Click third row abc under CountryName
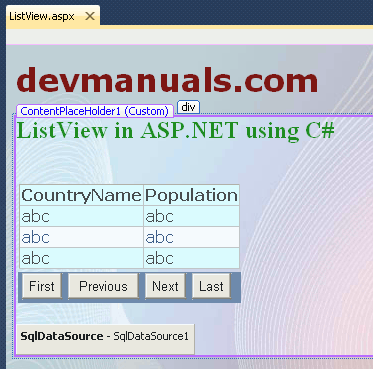The width and height of the screenshot is (373, 369). [82, 258]
